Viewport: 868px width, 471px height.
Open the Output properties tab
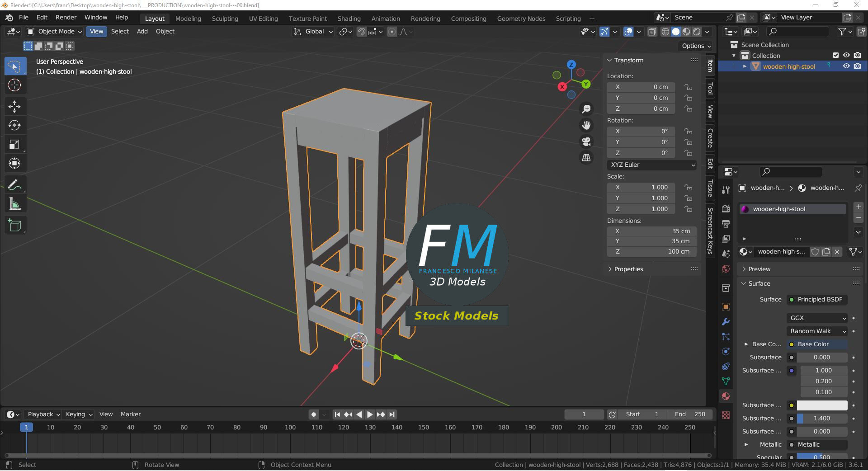coord(726,223)
